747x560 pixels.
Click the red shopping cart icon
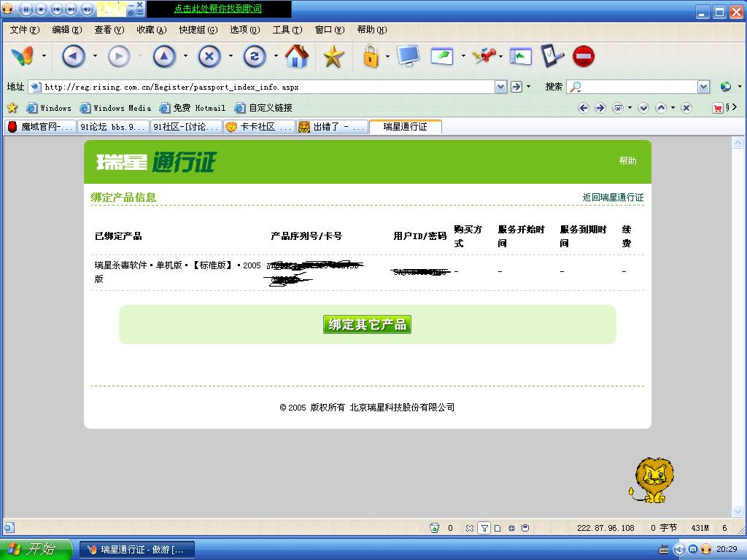tap(718, 108)
